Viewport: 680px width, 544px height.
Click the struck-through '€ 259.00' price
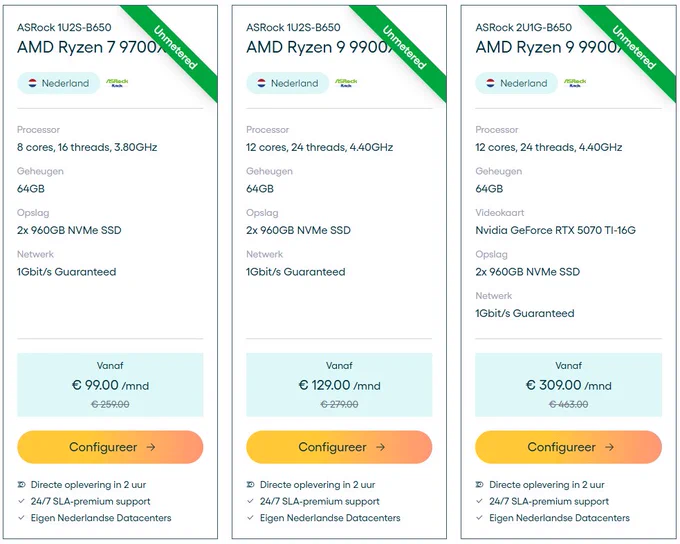pyautogui.click(x=110, y=404)
